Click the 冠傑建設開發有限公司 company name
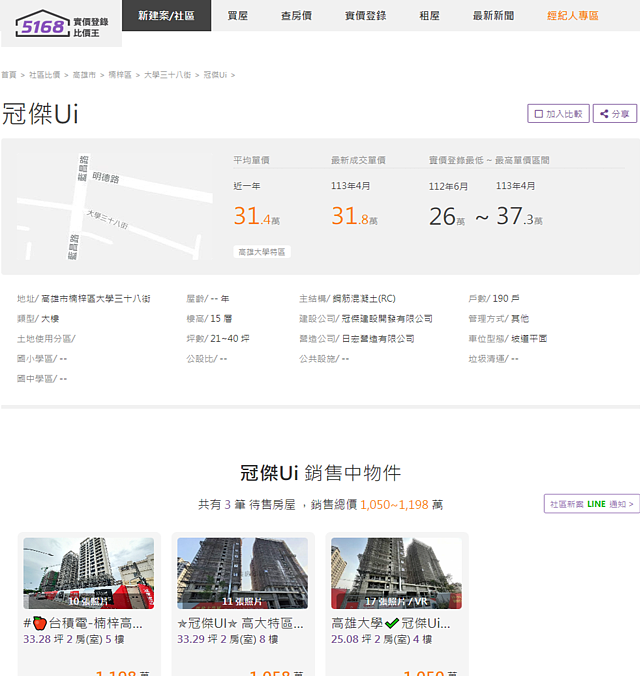Viewport: 640px width, 676px height. [x=387, y=319]
